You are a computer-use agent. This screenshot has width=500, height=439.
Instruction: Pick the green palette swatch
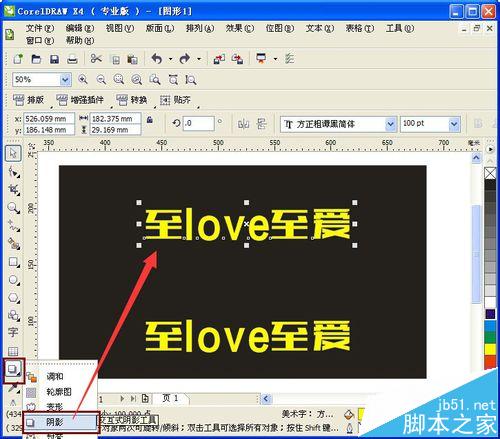[x=490, y=337]
